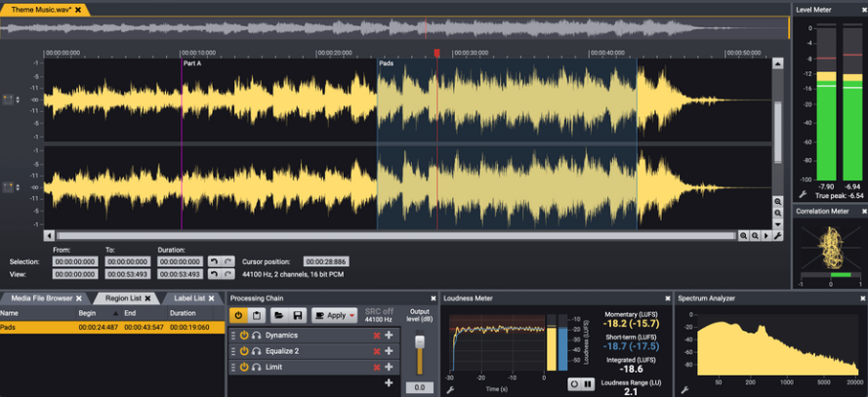Sort regions by the Begin column
This screenshot has height=397, width=868.
(87, 313)
